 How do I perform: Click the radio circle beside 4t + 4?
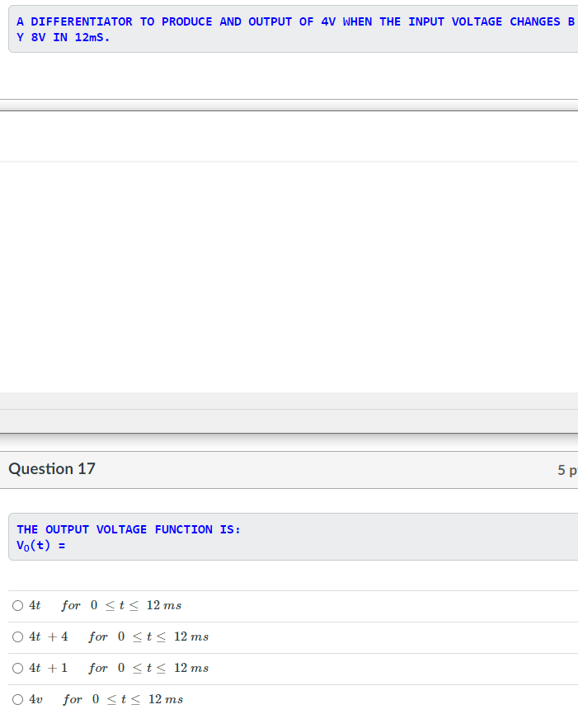coord(17,636)
